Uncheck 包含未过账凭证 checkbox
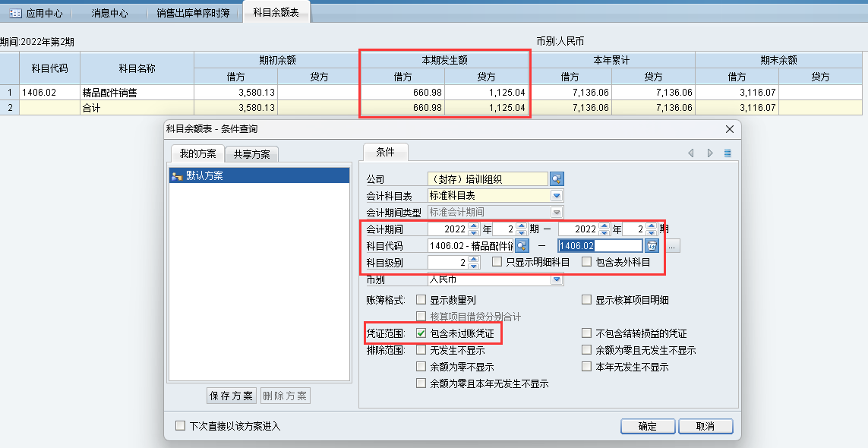The height and width of the screenshot is (448, 868). 421,333
